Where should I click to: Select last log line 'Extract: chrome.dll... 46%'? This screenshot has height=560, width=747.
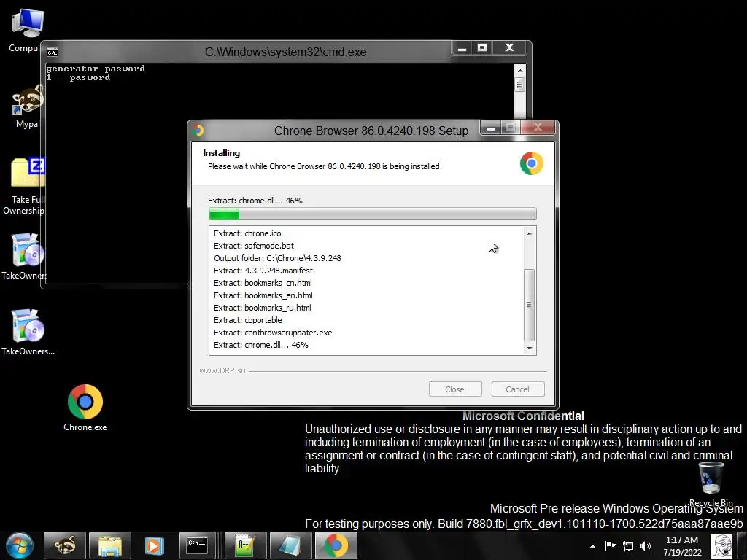[x=261, y=345]
